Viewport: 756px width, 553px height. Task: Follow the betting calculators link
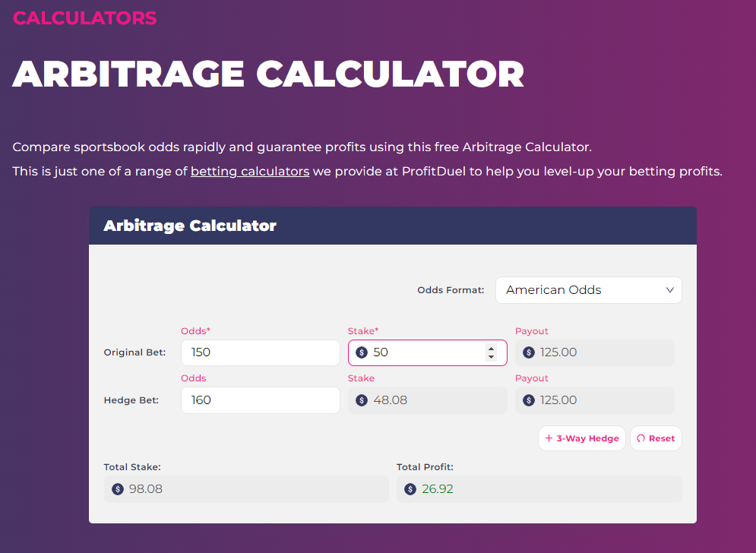point(249,171)
